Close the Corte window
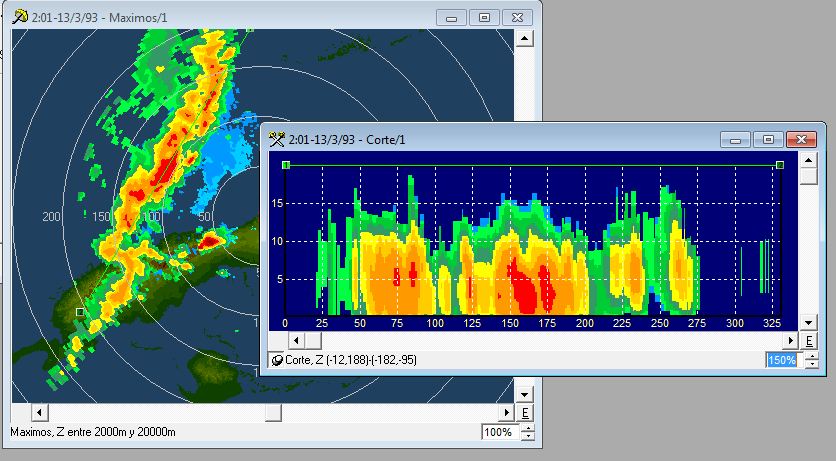 [x=801, y=140]
